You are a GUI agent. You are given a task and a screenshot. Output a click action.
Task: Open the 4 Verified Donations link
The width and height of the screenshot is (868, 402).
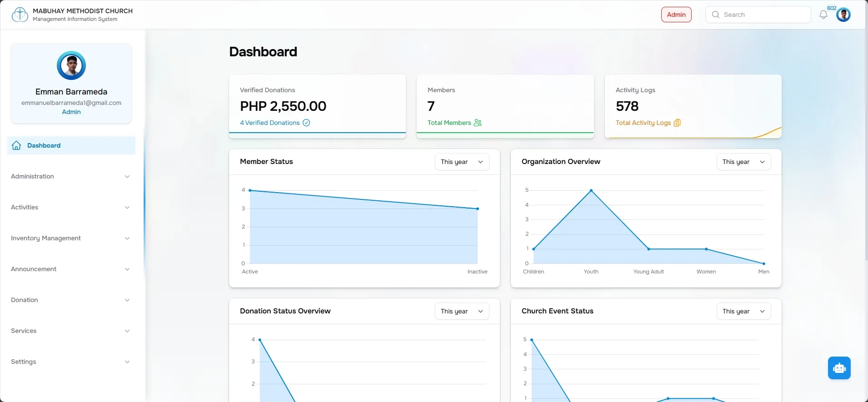point(270,123)
